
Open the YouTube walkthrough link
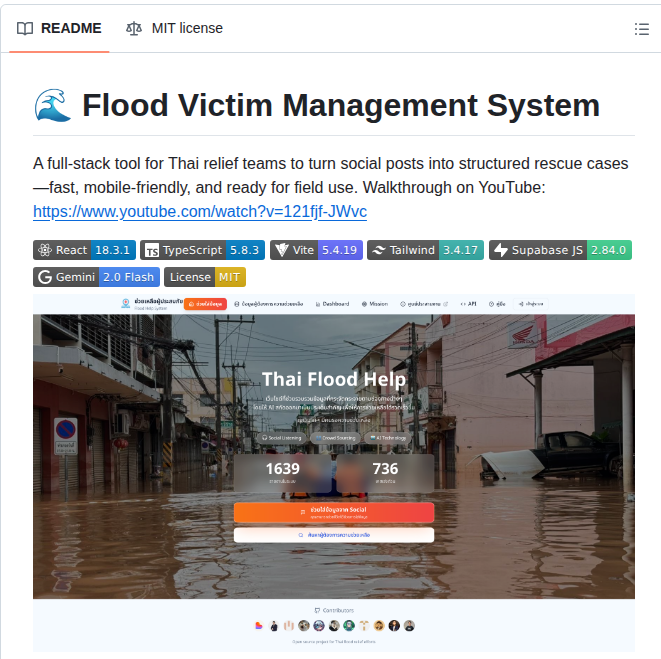coord(200,211)
